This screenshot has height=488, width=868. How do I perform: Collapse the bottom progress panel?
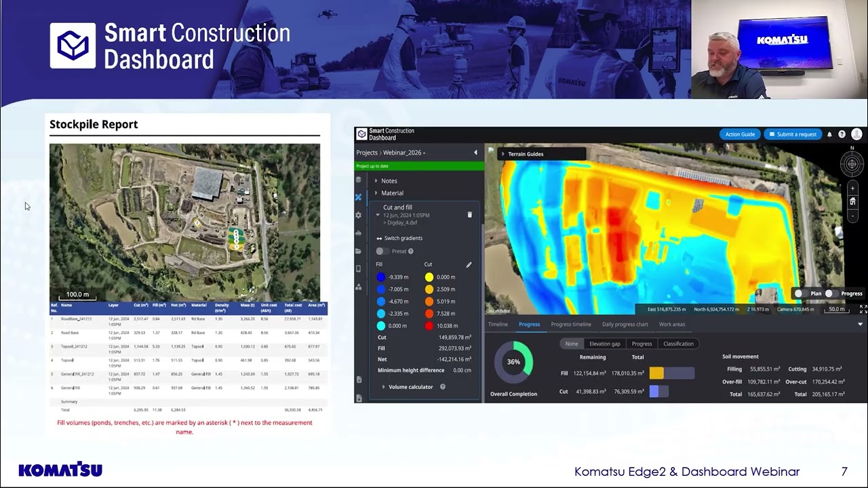[860, 324]
